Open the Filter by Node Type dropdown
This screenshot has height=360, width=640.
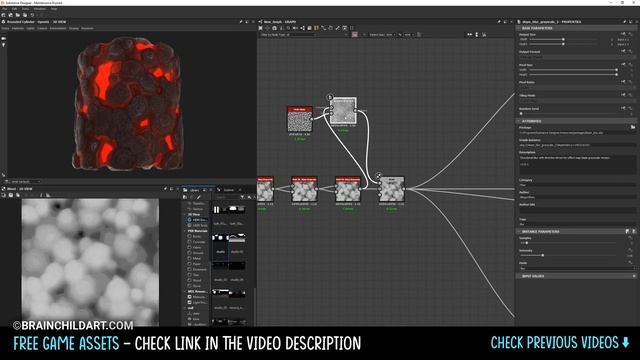point(288,35)
